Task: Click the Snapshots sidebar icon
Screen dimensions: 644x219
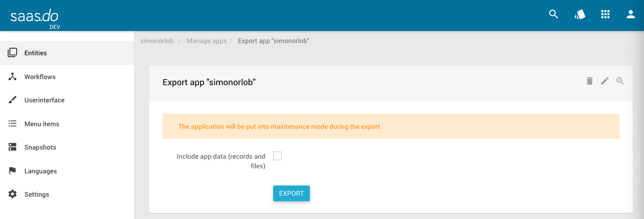Action: 13,147
